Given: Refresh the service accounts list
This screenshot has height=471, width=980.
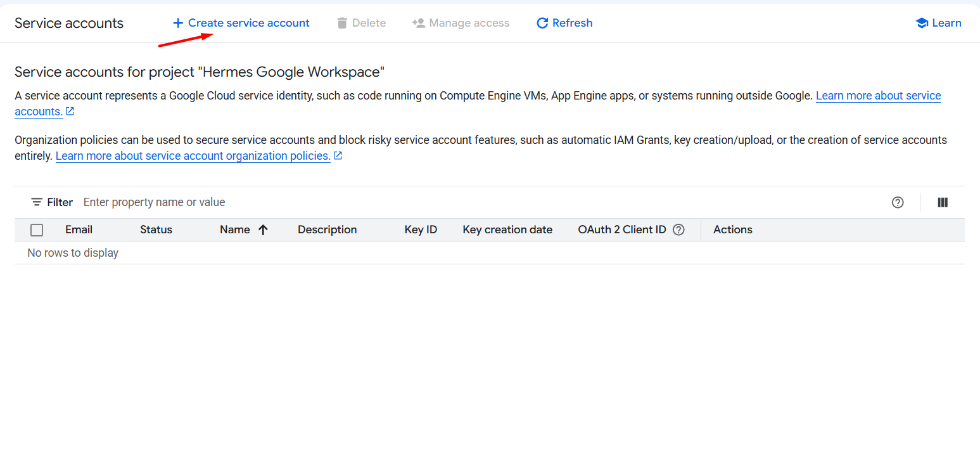Looking at the screenshot, I should point(564,23).
